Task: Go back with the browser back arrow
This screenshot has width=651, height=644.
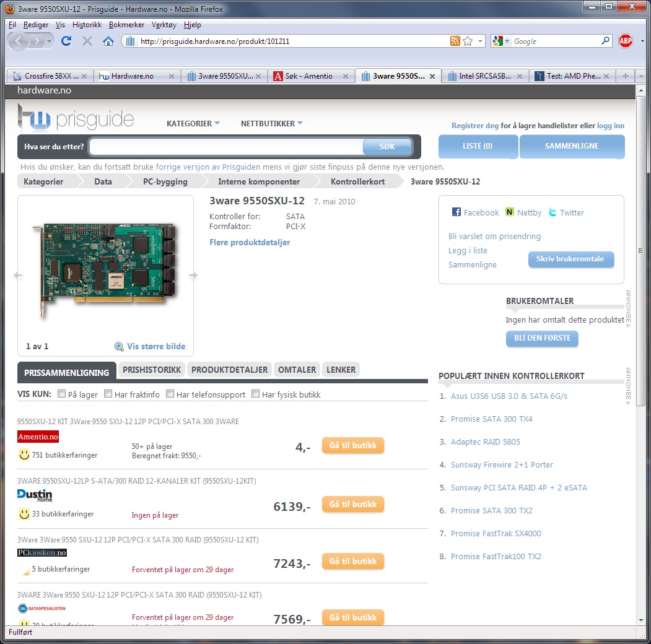Action: [18, 41]
